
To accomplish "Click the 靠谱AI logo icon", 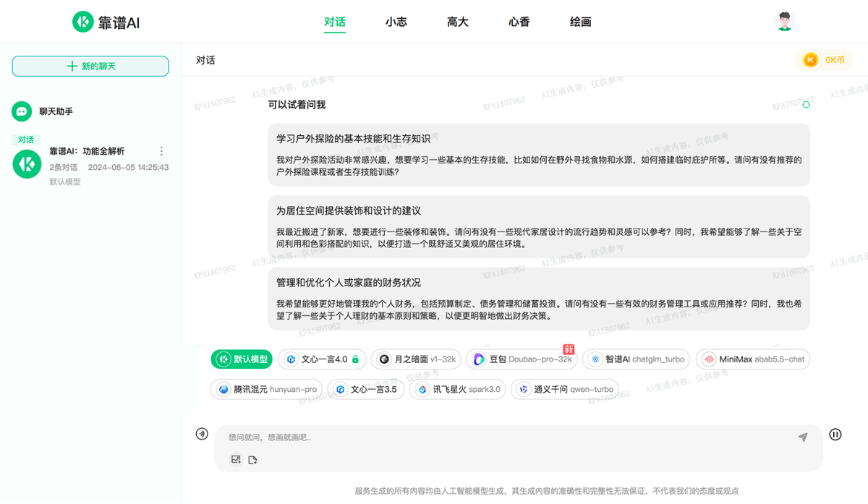I will (x=82, y=22).
